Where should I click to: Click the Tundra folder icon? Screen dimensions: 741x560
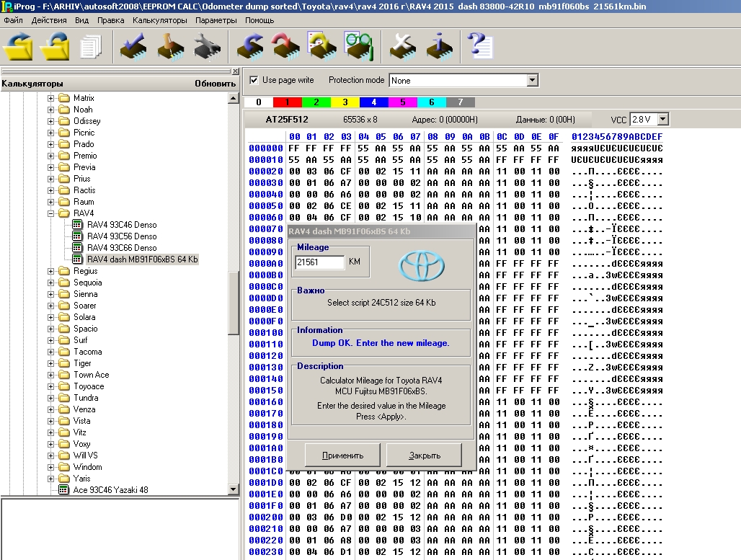64,398
